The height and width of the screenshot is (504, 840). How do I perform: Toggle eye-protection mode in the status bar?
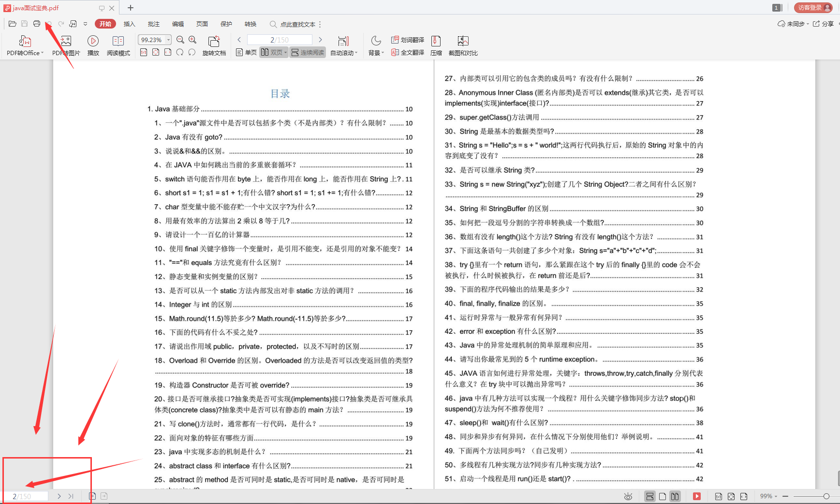628,496
